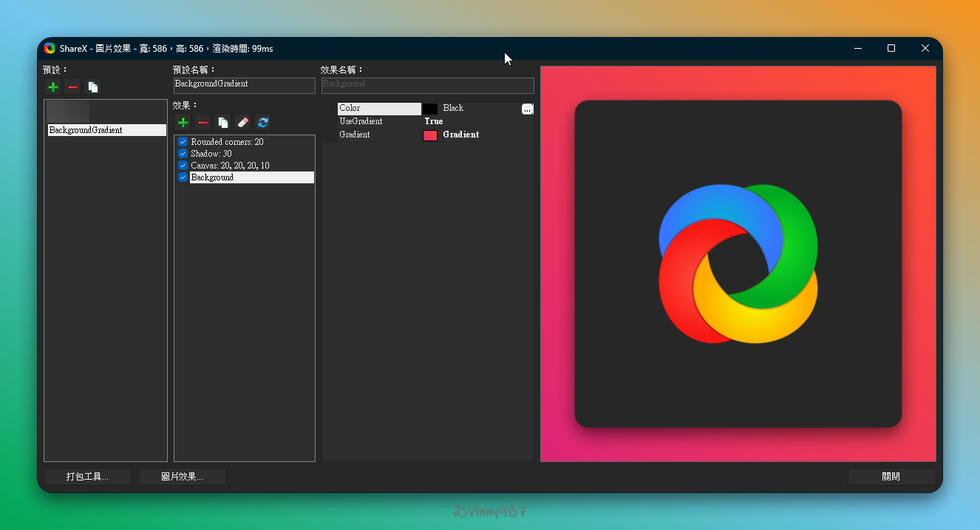Disable the Shadow: 30 effect checkbox

click(x=183, y=154)
